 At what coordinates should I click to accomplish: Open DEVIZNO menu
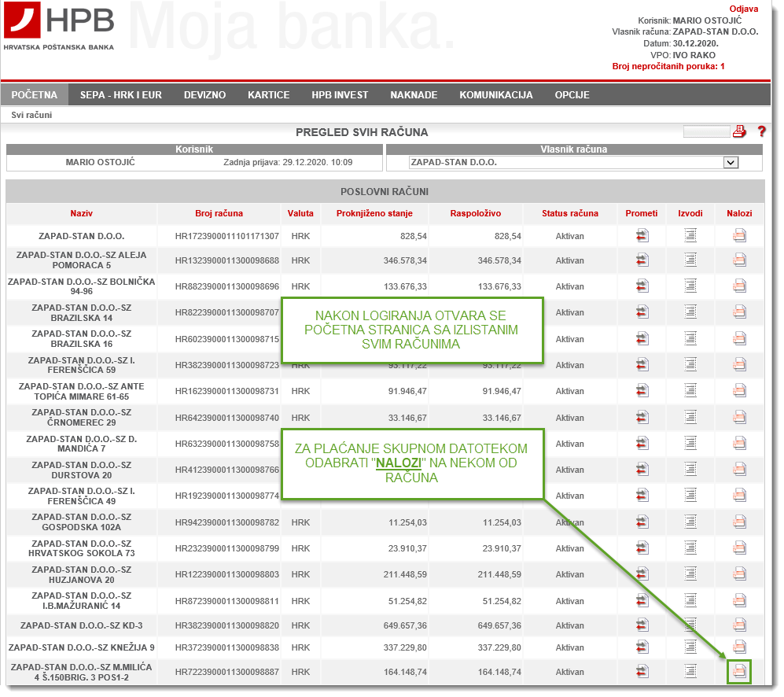coord(205,94)
